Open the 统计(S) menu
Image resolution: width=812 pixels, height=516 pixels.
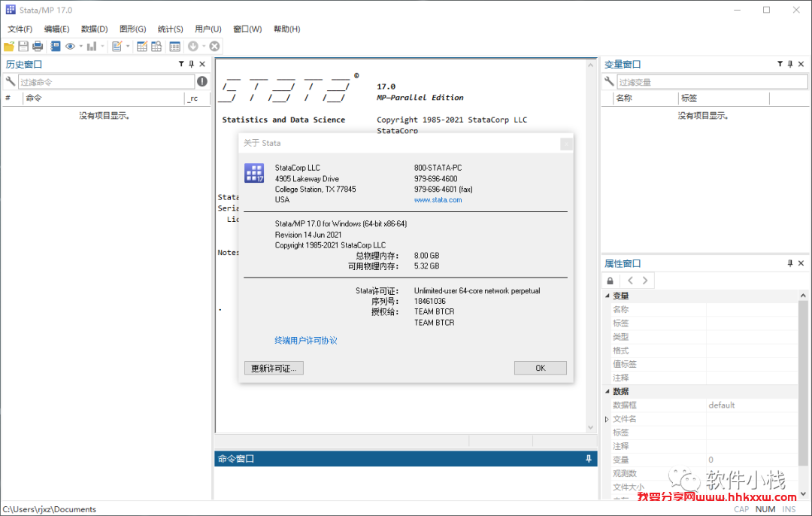171,29
